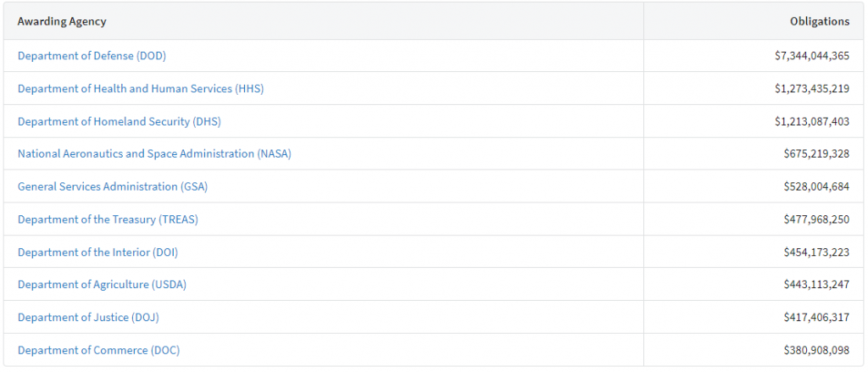This screenshot has width=868, height=372.
Task: Click Department of Health and Human Services link
Action: (141, 89)
